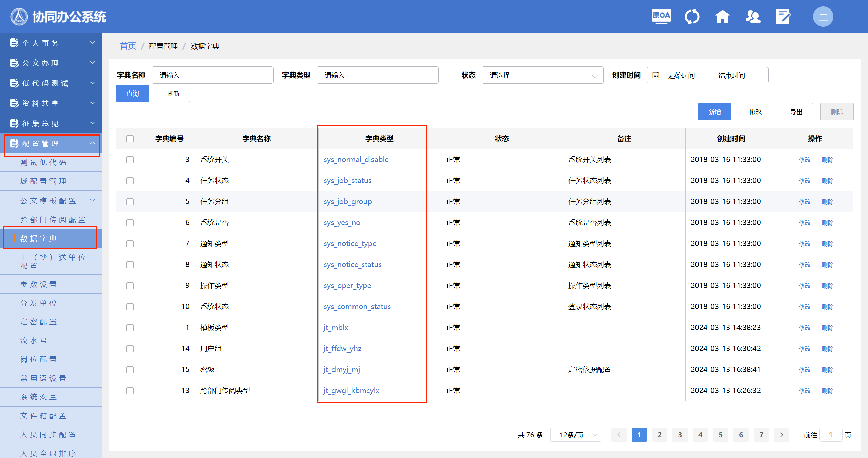
Task: Open the 状态 请选择 dropdown
Action: click(x=542, y=75)
